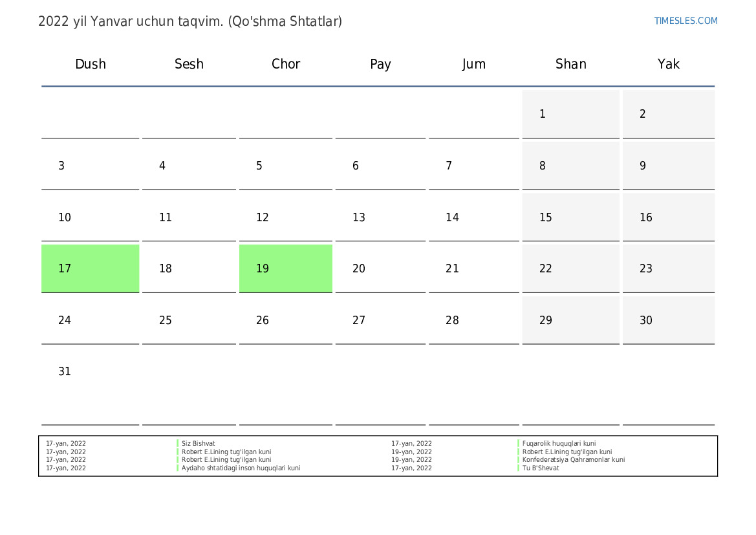756x535 pixels.
Task: Click day 26 in the calendar
Action: [x=286, y=320]
